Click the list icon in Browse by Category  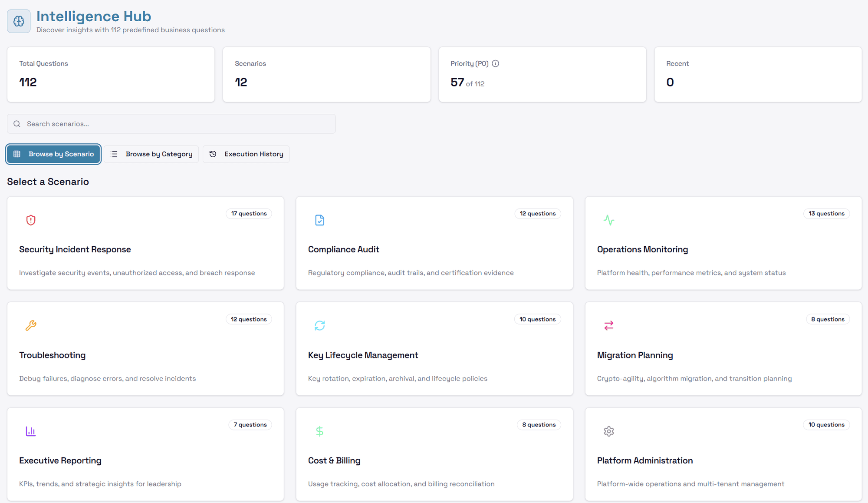pyautogui.click(x=114, y=154)
